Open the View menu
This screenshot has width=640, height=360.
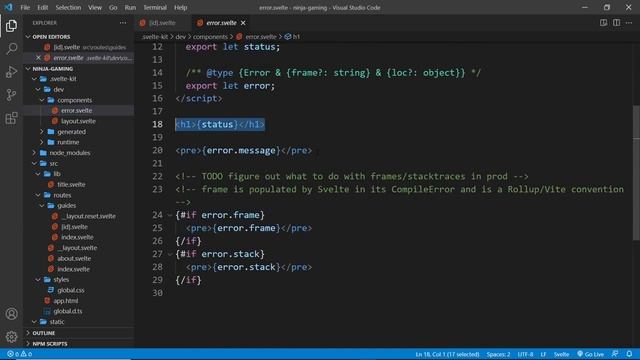click(95, 7)
